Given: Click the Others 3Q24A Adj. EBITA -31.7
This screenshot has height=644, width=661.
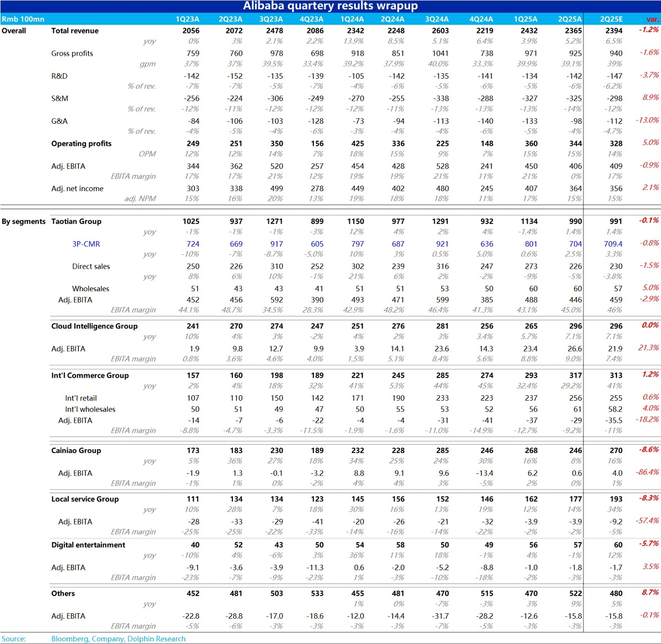Looking at the screenshot, I should click(x=441, y=616).
